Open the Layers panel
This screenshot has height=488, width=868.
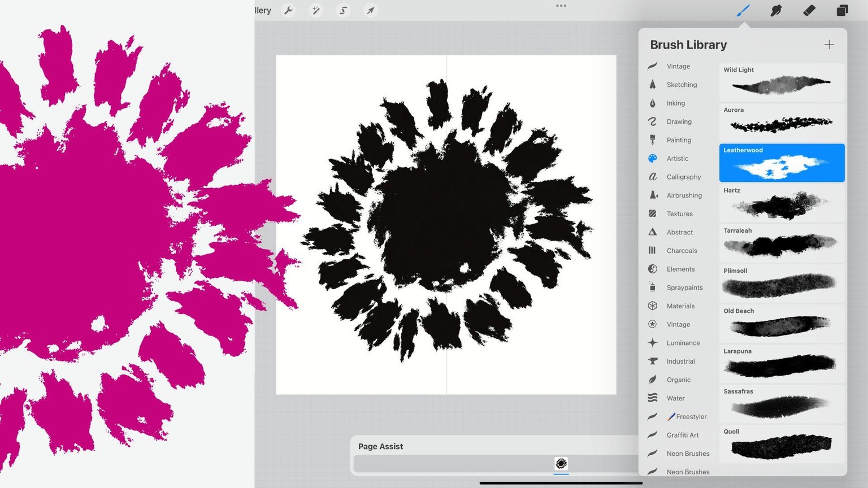[x=842, y=10]
